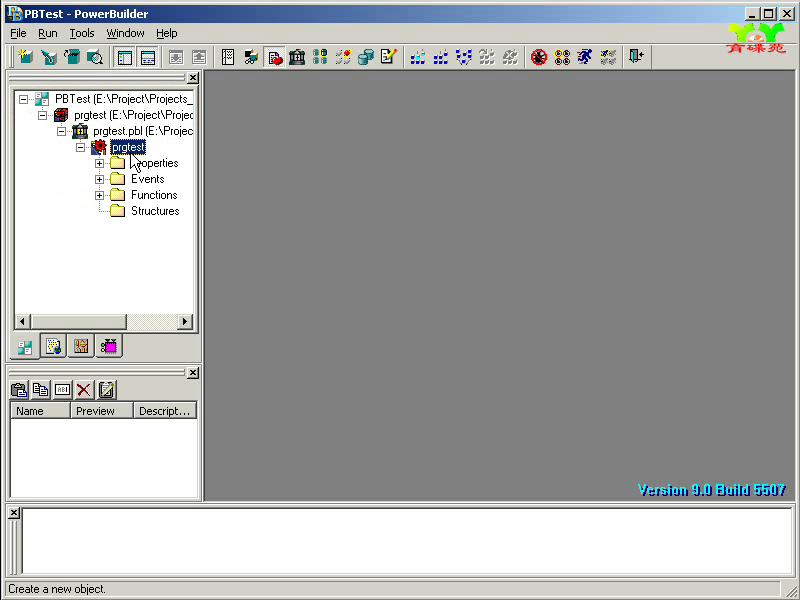Click the Run/Preview magnifier icon

[x=95, y=57]
